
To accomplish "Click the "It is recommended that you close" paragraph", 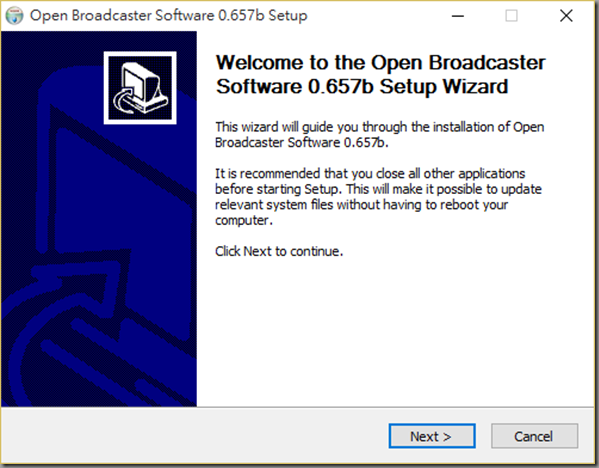I will [x=378, y=197].
